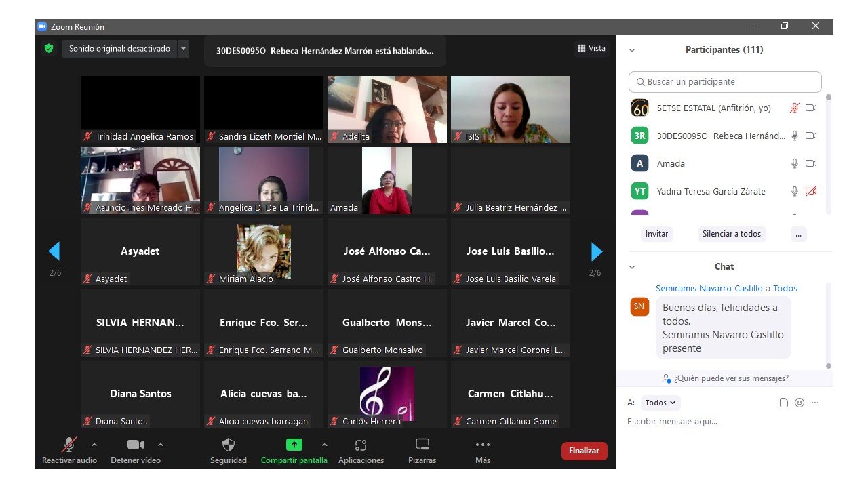The width and height of the screenshot is (868, 488).
Task: Click Silenciar a todos button
Action: point(732,234)
